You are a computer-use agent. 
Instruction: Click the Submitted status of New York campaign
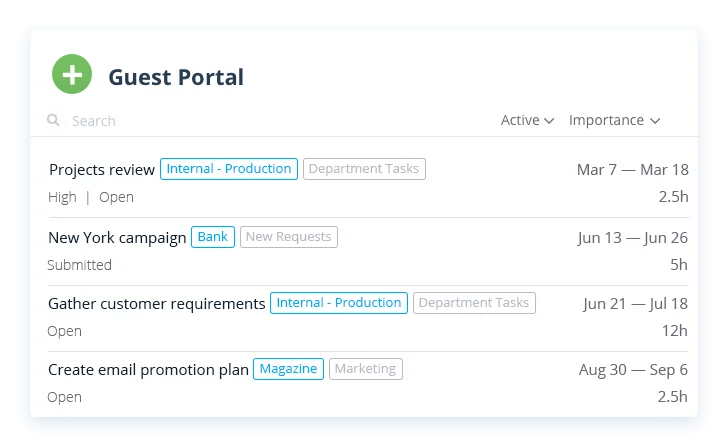[80, 265]
